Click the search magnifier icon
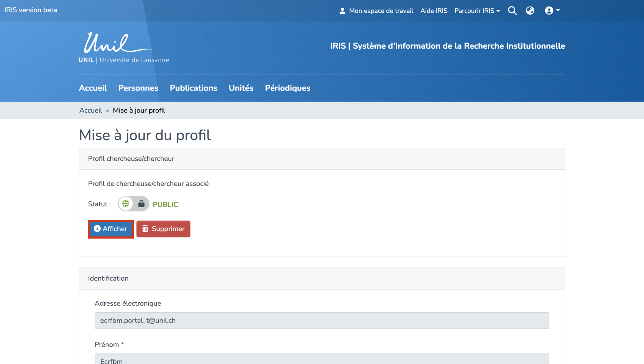 click(x=512, y=11)
